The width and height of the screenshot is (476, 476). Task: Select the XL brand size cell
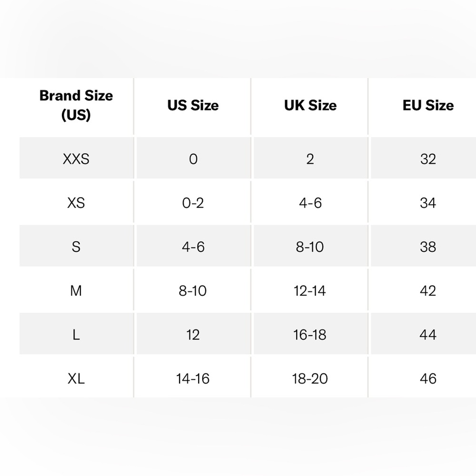click(76, 378)
